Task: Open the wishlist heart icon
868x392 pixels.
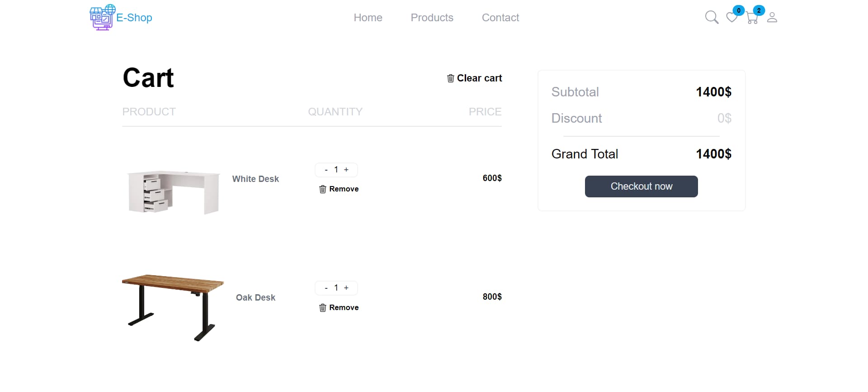Action: pos(731,18)
